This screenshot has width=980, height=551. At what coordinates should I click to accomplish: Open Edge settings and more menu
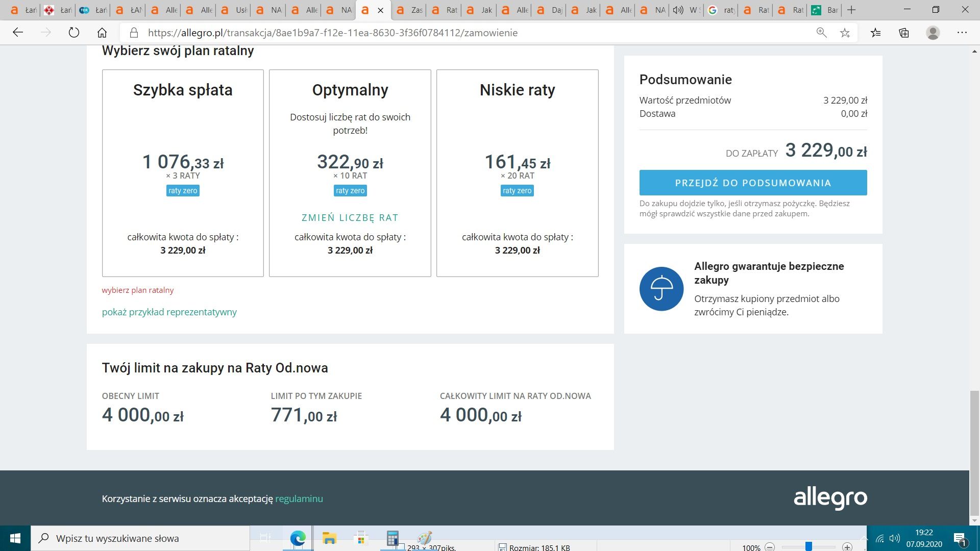point(962,33)
